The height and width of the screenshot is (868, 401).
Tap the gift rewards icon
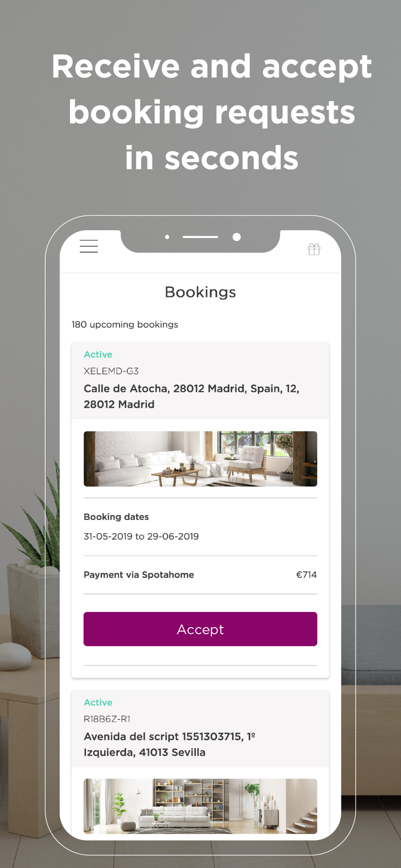tap(314, 249)
